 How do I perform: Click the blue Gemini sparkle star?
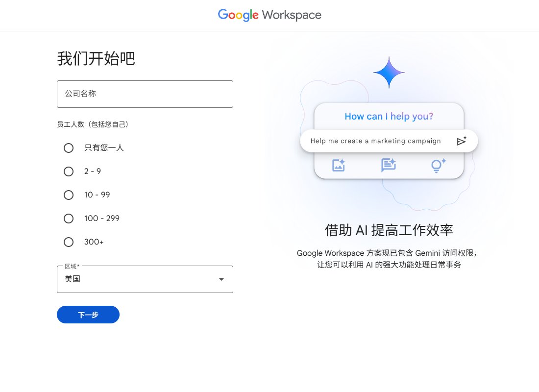(389, 73)
